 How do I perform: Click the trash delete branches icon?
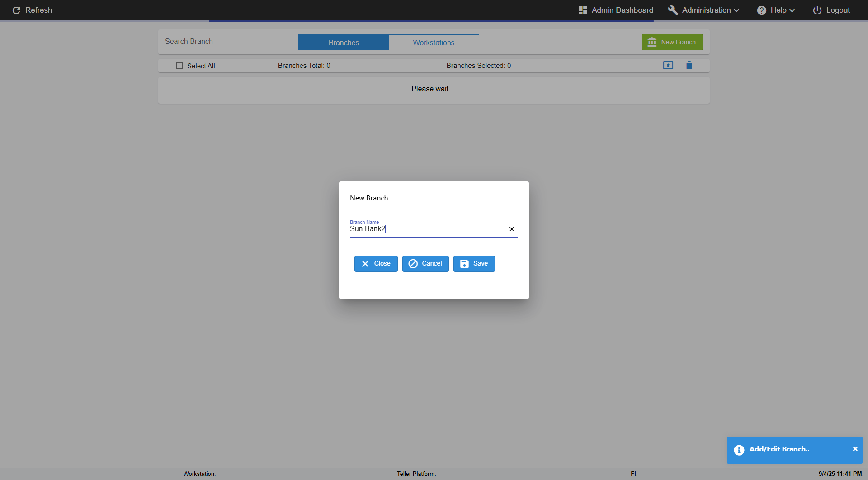(x=689, y=65)
